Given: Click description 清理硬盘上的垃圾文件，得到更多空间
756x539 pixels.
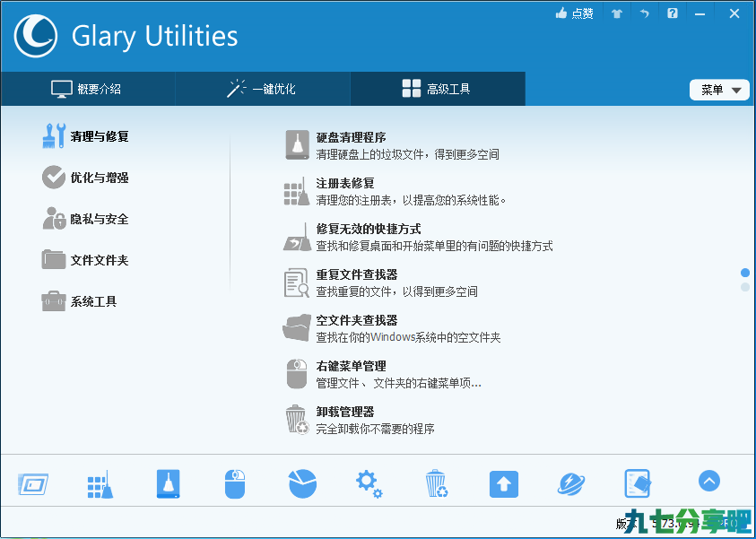Looking at the screenshot, I should click(x=408, y=155).
